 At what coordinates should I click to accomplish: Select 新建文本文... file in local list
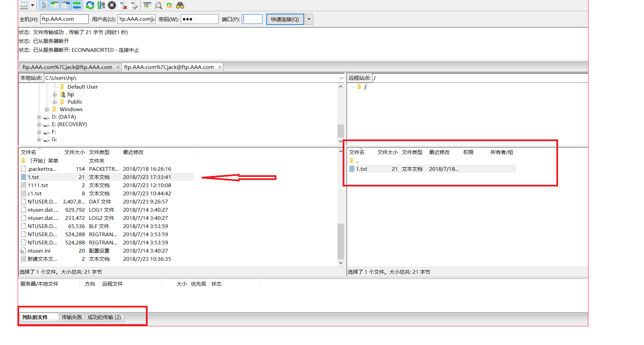coord(106,259)
